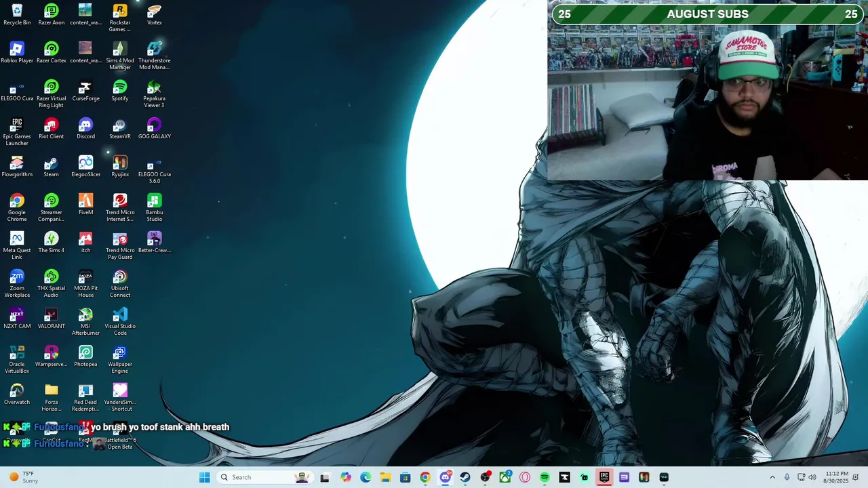Select the Wallpaper Engine desktop icon
Image resolution: width=868 pixels, height=488 pixels.
pos(120,359)
